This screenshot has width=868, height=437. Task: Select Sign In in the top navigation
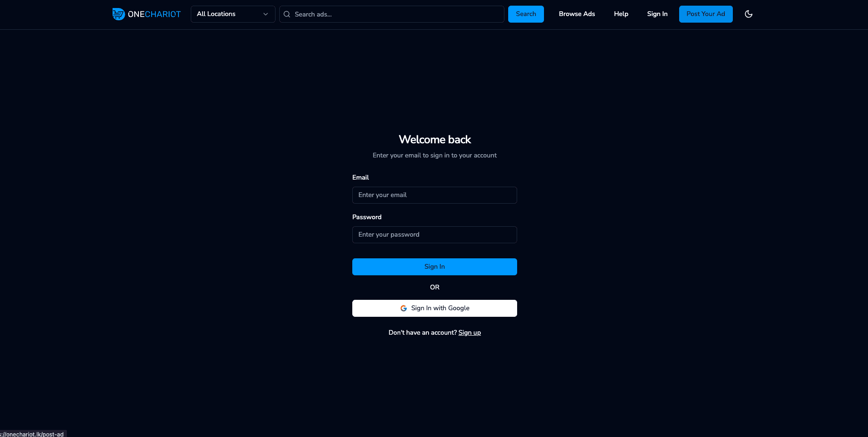[657, 14]
